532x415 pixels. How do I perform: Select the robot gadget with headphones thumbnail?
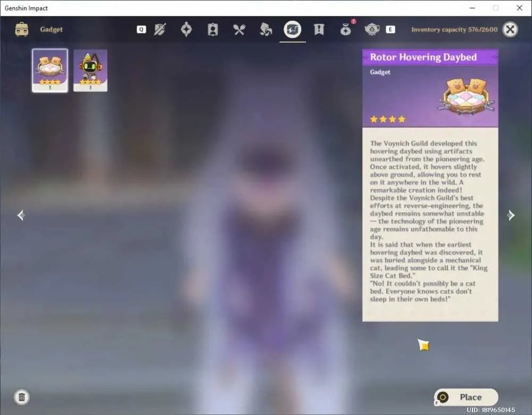pos(90,70)
